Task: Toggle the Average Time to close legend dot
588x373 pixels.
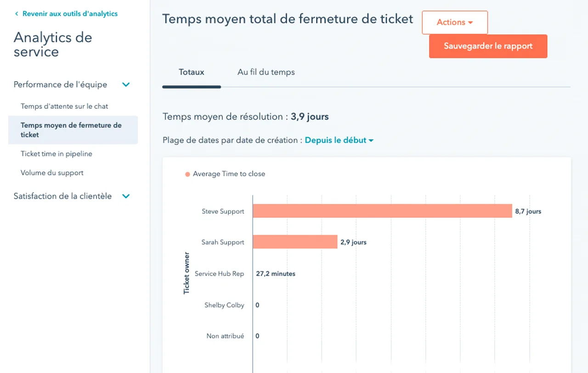Action: tap(187, 174)
